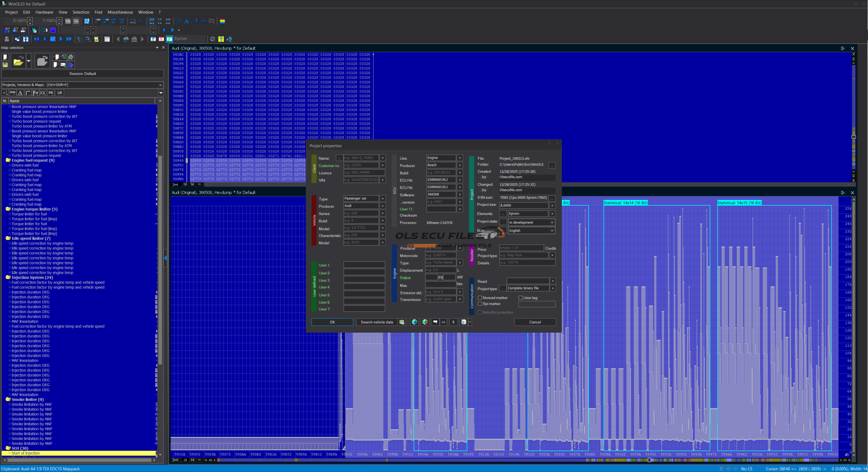Click the globe download icon in dialog
This screenshot has height=472, width=868.
coord(414,322)
